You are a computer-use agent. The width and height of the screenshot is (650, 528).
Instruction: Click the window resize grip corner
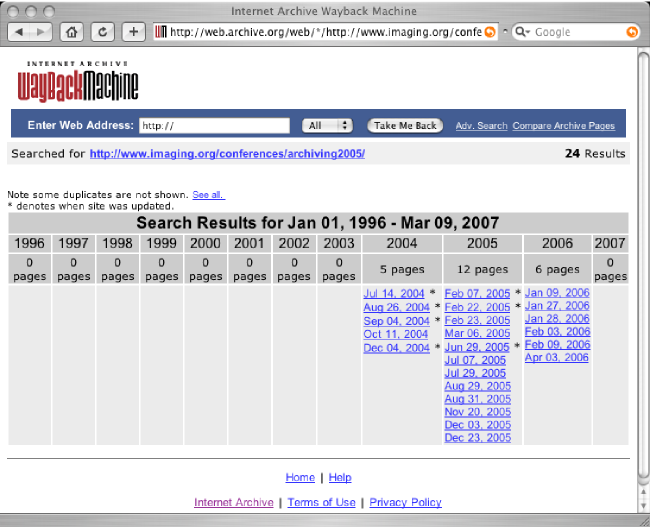644,521
